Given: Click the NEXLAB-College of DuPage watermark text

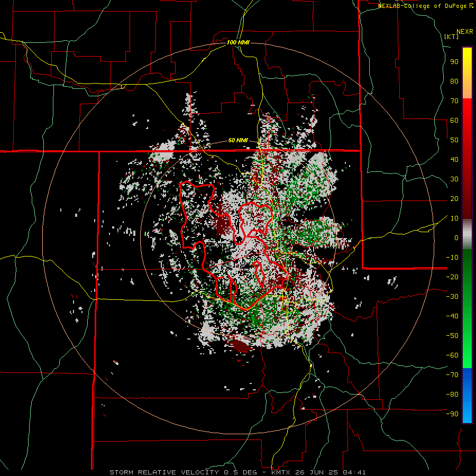Looking at the screenshot, I should coord(426,6).
